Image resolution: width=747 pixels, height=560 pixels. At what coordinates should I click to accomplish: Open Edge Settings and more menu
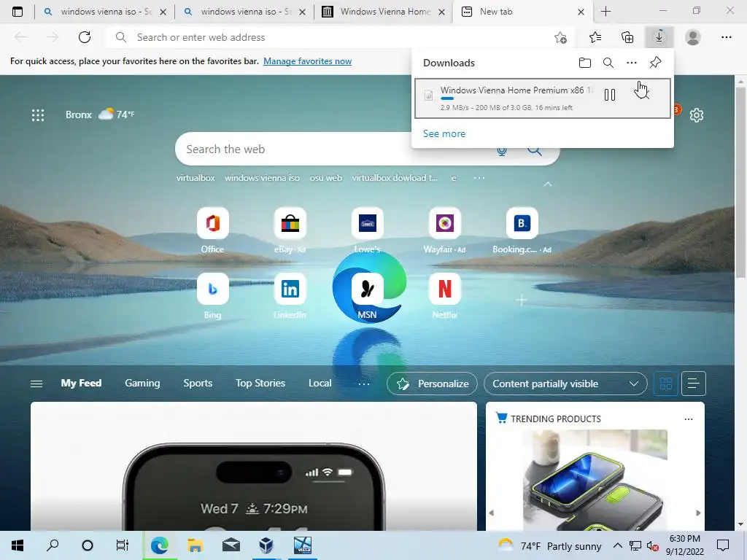pyautogui.click(x=726, y=37)
